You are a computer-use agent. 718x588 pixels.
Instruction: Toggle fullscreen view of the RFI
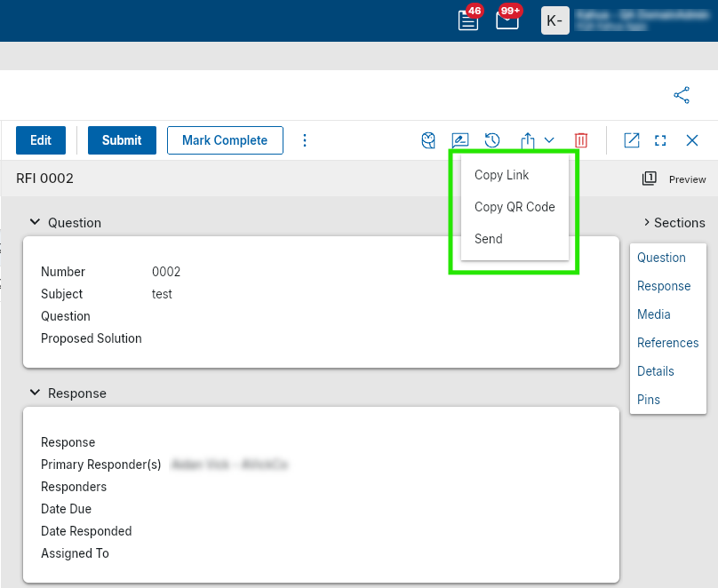coord(660,140)
